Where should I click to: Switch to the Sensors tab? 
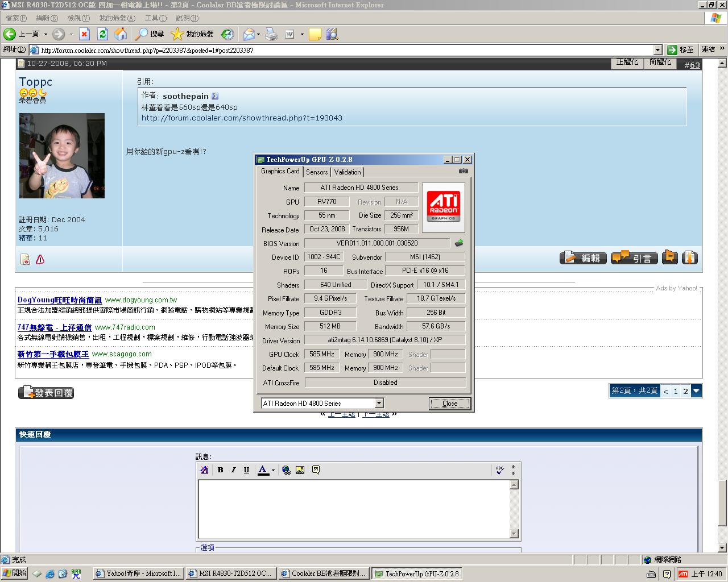(317, 172)
